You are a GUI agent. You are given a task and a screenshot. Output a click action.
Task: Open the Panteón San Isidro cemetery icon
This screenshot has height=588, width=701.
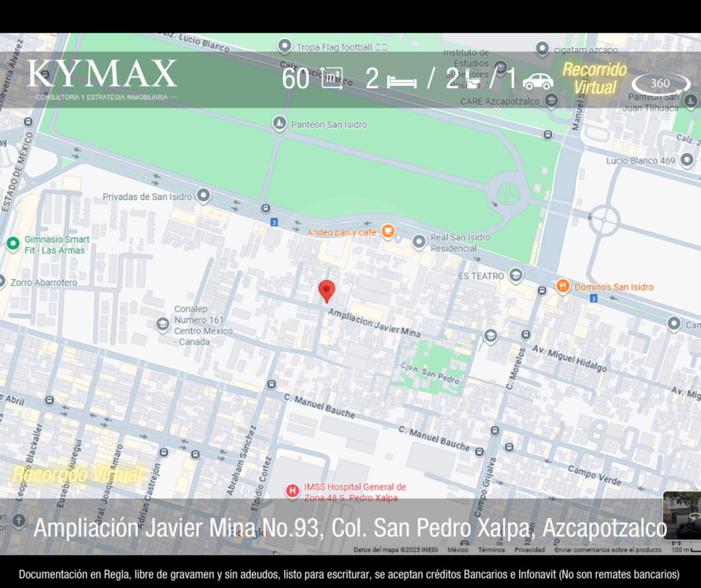(x=280, y=123)
